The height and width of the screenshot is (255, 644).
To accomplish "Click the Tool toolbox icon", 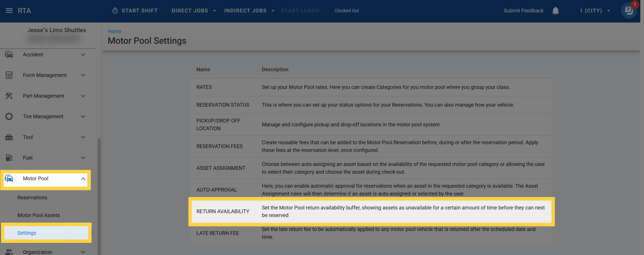I will pos(9,137).
